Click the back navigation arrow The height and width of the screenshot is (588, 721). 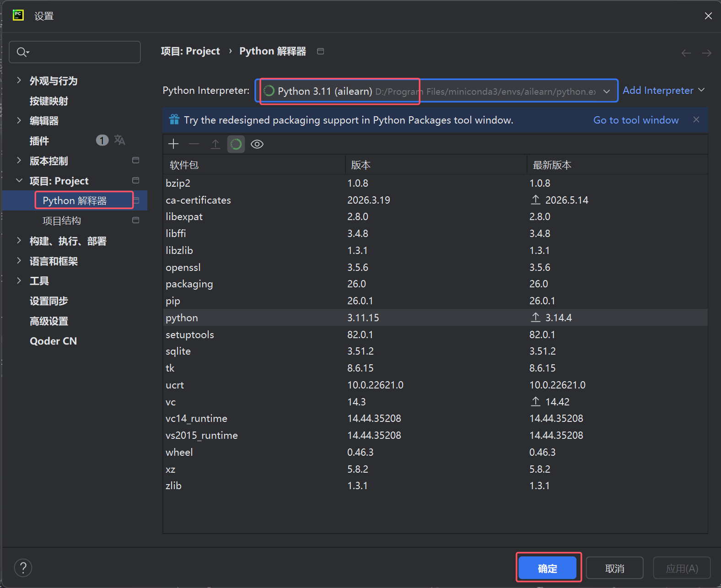pyautogui.click(x=686, y=53)
